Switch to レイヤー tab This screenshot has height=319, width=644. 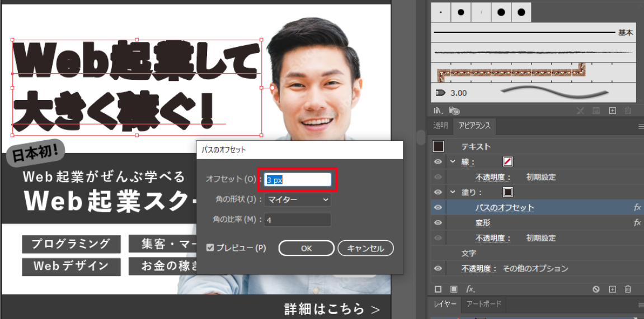pos(444,304)
